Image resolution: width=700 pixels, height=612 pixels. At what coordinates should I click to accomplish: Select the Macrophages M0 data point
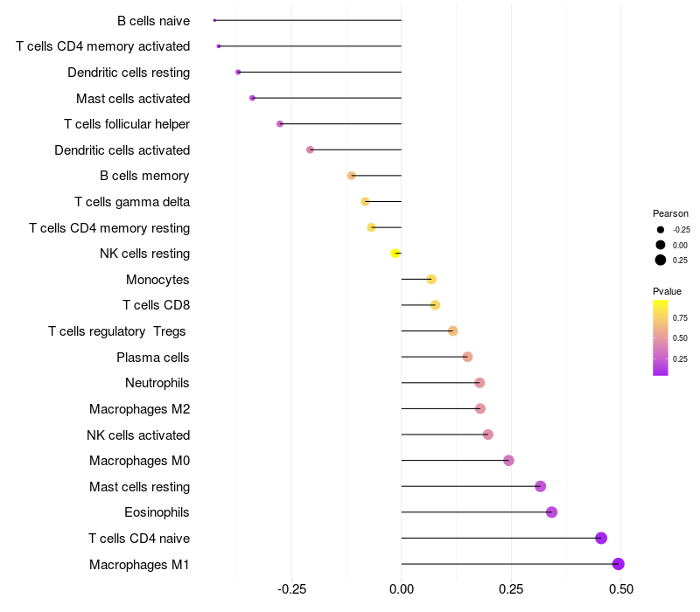(508, 461)
